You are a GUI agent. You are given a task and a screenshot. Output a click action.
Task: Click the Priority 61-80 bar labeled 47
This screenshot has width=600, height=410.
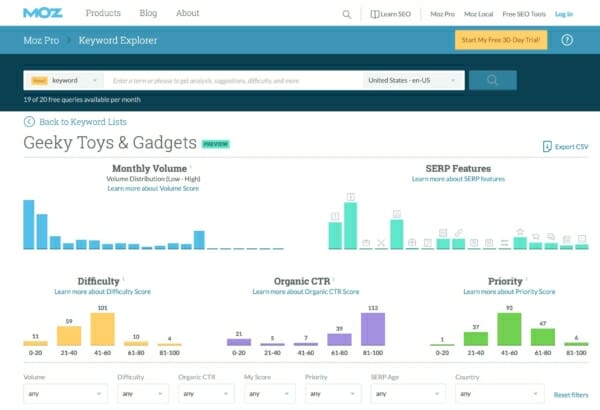pyautogui.click(x=543, y=337)
